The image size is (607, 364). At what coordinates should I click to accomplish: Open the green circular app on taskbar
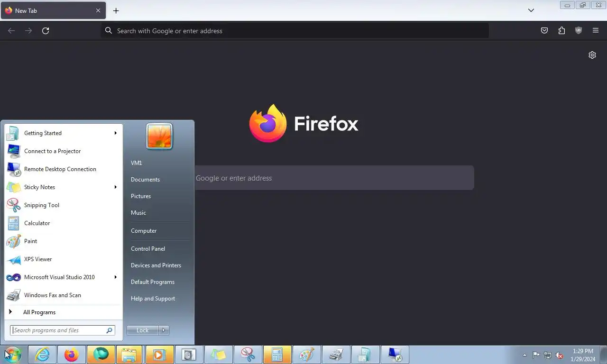pos(101,355)
